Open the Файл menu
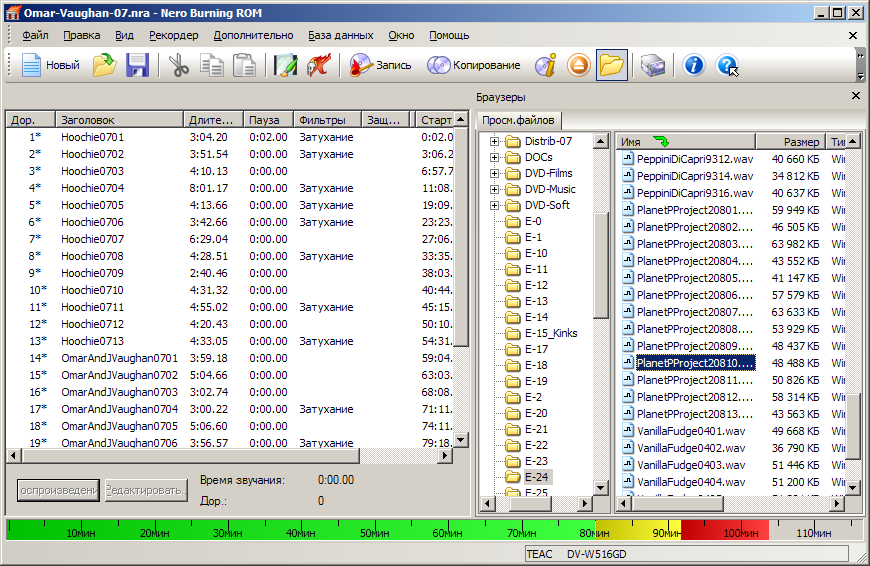The image size is (870, 566). [36, 36]
